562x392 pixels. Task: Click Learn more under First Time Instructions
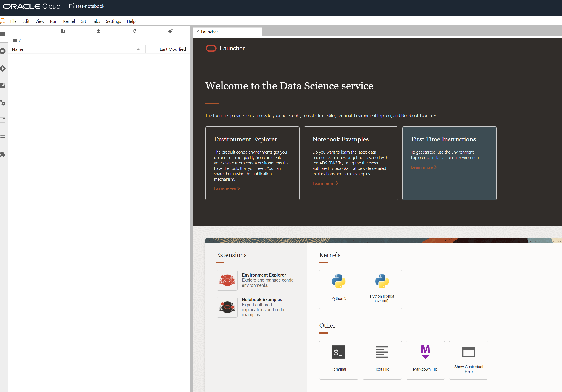point(424,167)
